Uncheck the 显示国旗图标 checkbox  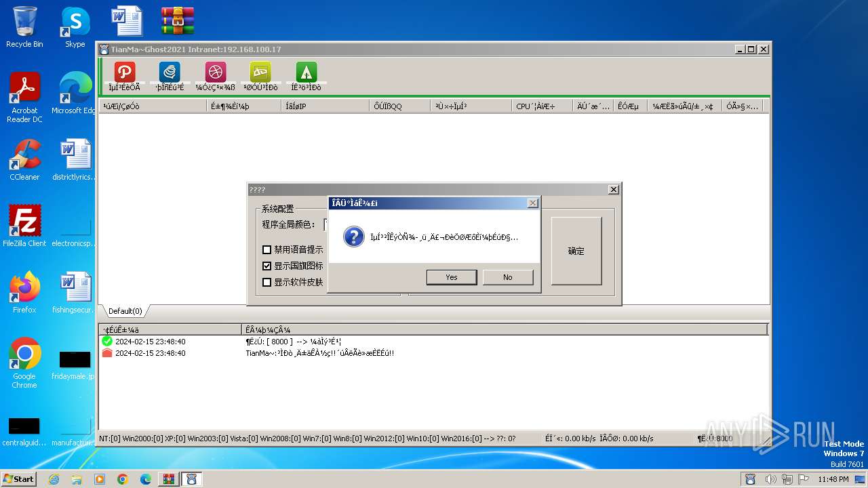267,266
